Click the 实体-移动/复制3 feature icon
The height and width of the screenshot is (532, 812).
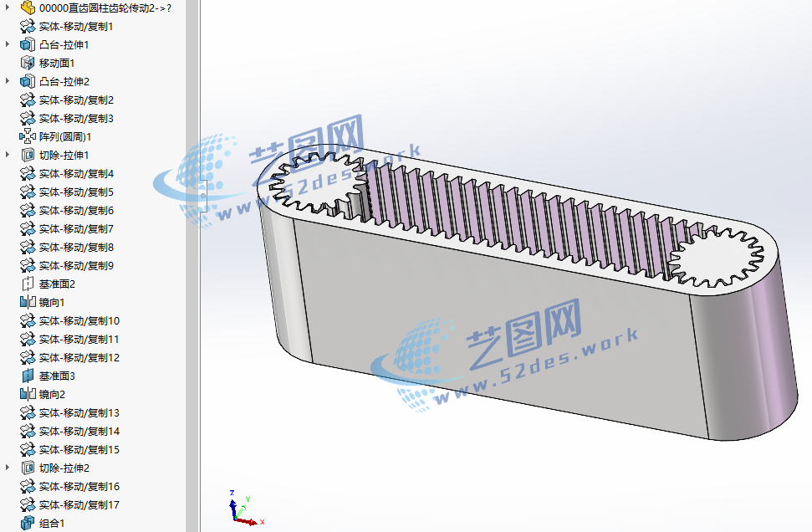tap(28, 119)
